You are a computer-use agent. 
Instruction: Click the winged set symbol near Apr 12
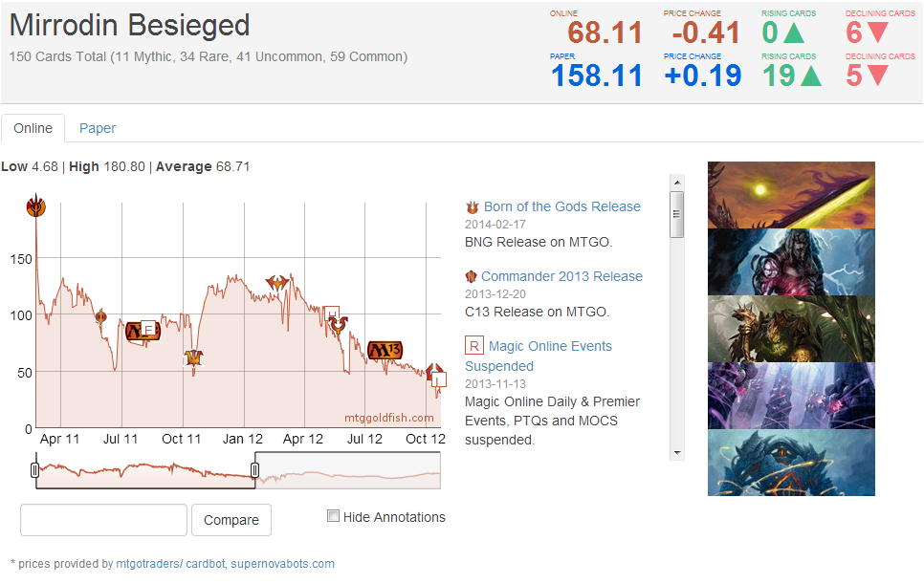click(277, 283)
